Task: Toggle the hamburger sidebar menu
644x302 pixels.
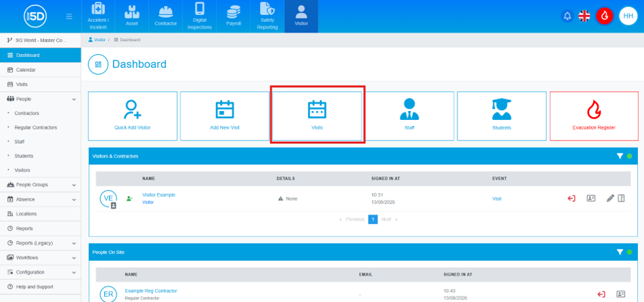Action: tap(69, 16)
